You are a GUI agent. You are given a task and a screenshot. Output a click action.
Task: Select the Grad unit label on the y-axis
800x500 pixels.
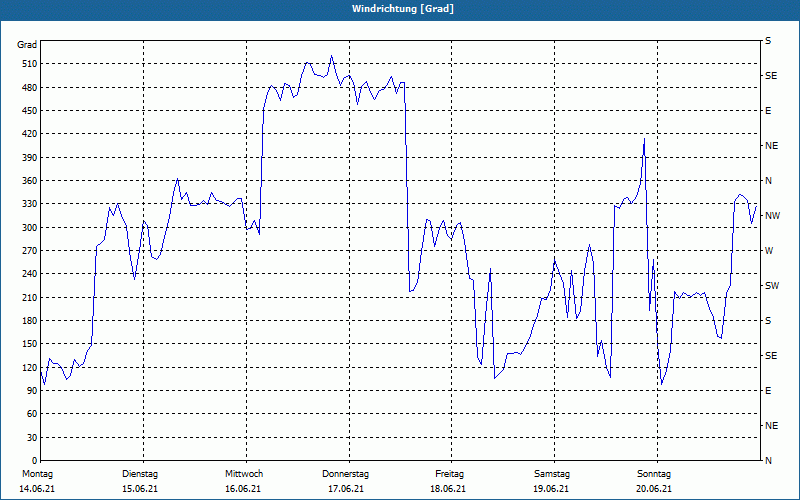[x=27, y=45]
